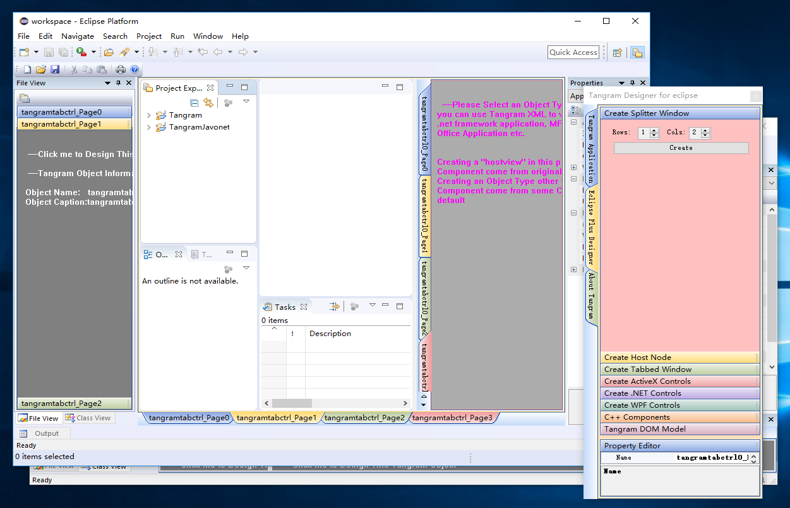Click the categorized sort icon in Properties
The image size is (790, 508).
tap(576, 110)
